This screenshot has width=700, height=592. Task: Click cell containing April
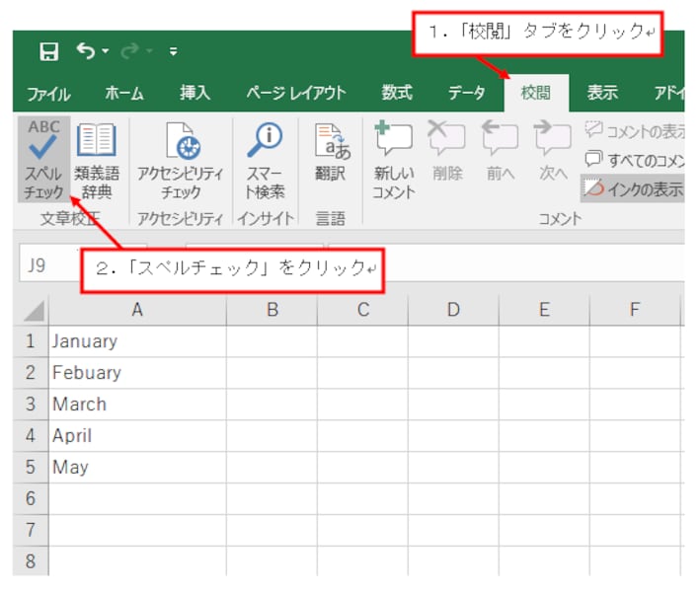tap(137, 435)
